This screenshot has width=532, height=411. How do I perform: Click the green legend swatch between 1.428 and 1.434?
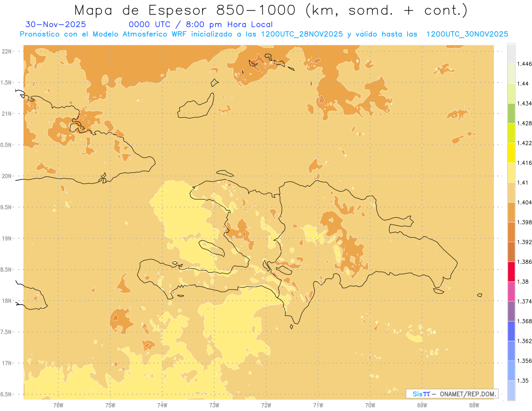pos(511,113)
